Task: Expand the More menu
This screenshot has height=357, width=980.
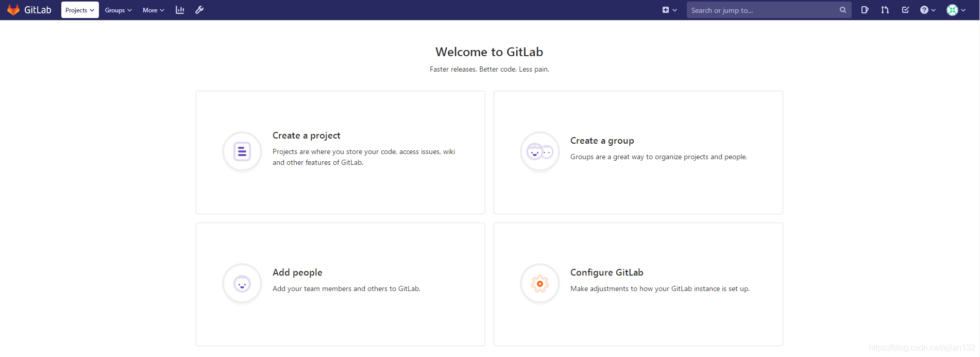Action: pos(153,10)
